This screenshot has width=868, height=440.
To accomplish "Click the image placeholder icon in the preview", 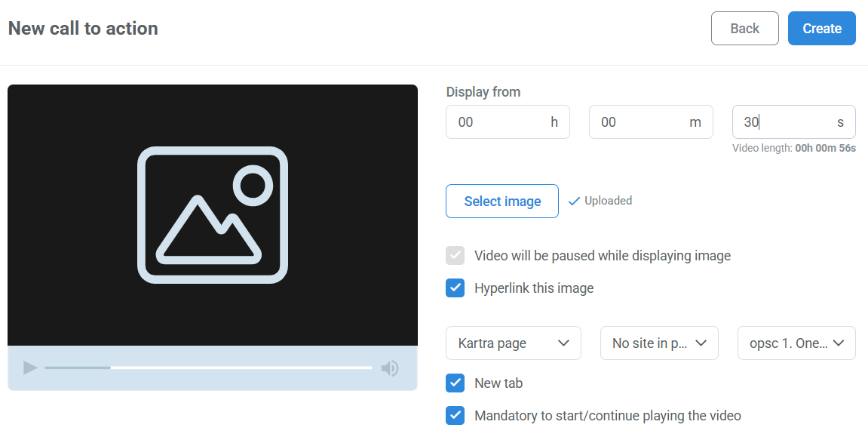I will [212, 215].
